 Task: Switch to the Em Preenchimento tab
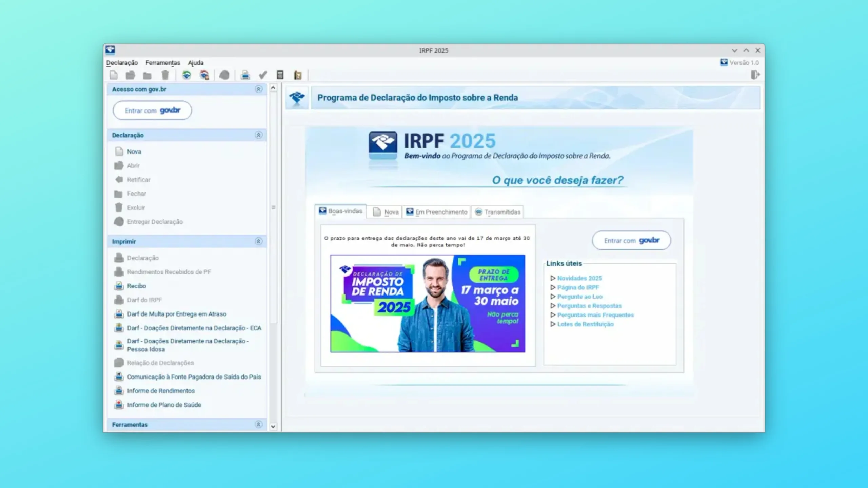(x=436, y=212)
